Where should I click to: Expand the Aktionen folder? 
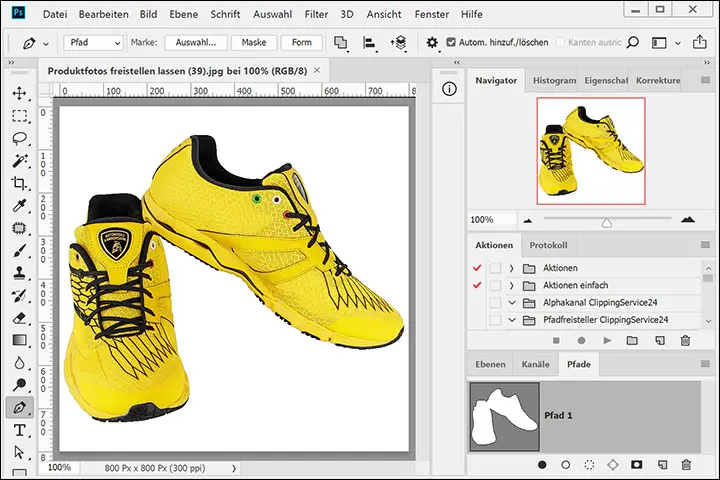point(511,268)
